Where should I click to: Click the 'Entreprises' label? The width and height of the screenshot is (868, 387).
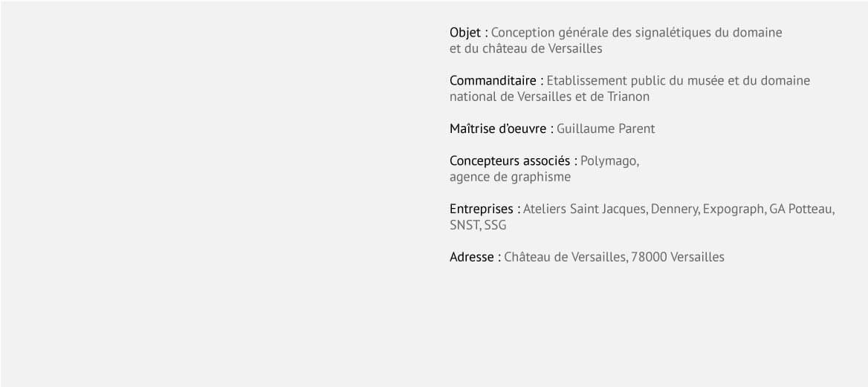pyautogui.click(x=481, y=209)
